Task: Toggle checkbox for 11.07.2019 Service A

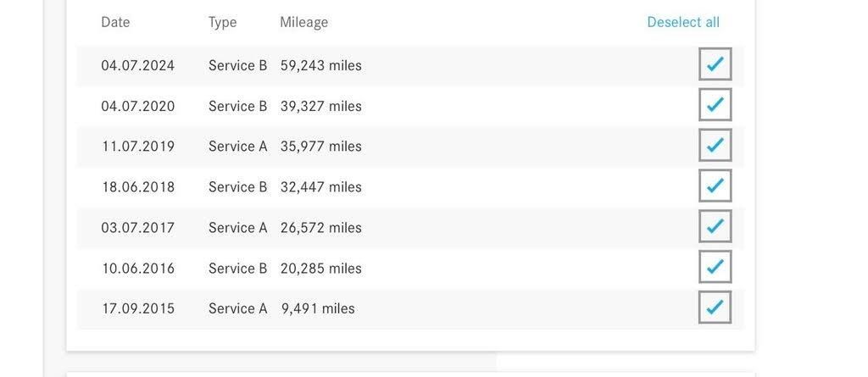Action: pos(715,145)
